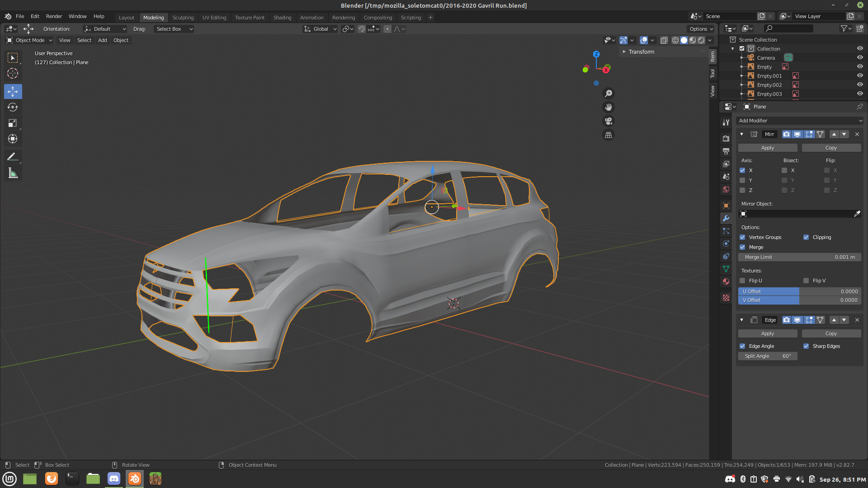Image resolution: width=868 pixels, height=488 pixels.
Task: Open the Material properties tab
Action: point(726,282)
